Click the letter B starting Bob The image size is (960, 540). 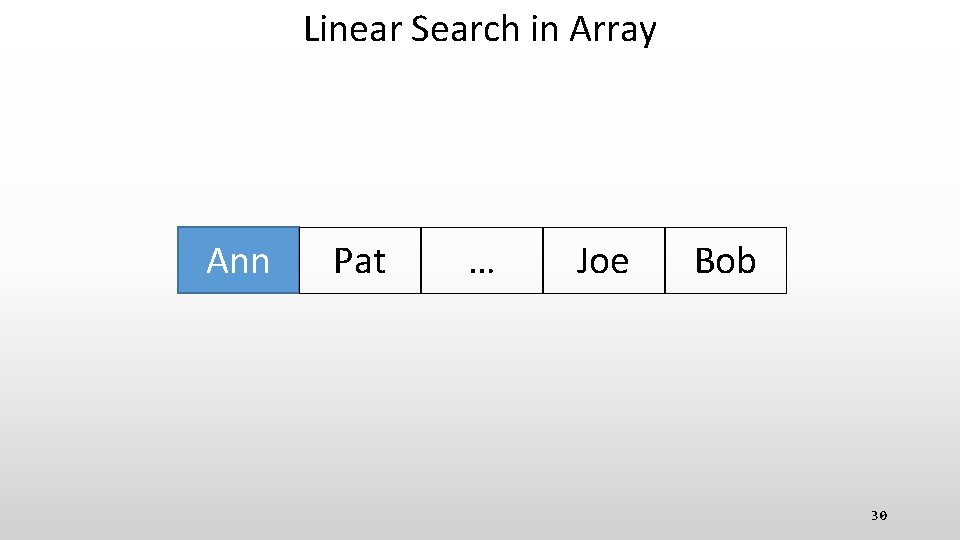(x=704, y=261)
